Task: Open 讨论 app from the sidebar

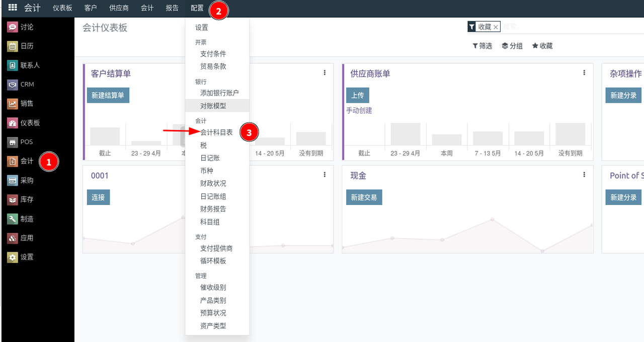Action: click(21, 27)
